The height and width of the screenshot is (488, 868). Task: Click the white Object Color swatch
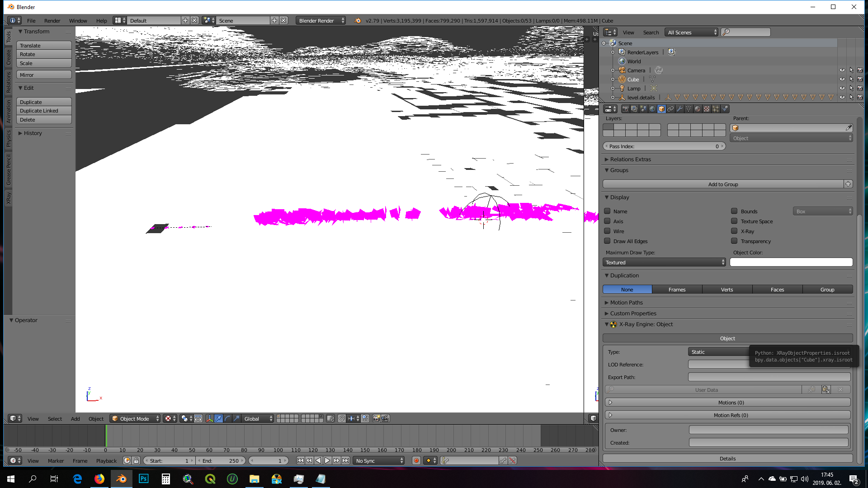pos(791,262)
